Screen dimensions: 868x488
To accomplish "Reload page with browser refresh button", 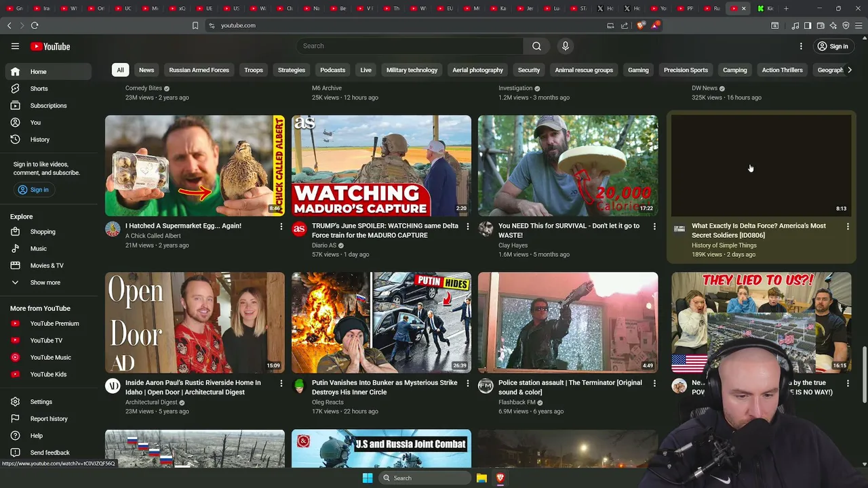I will 35,25.
